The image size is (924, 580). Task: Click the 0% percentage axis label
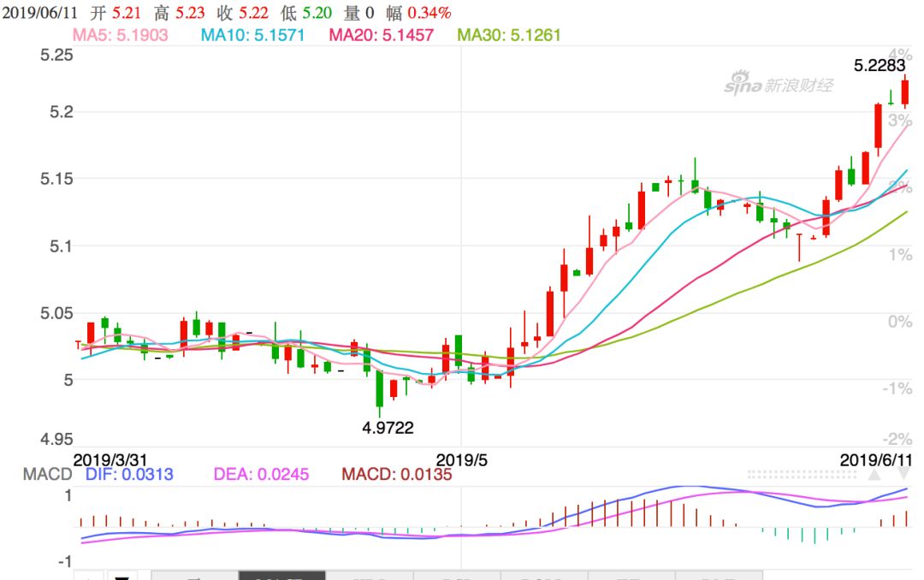(900, 322)
